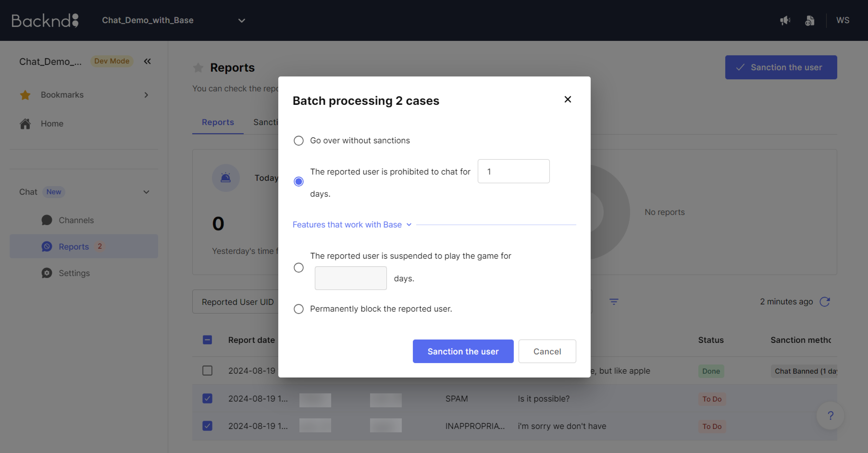
Task: Expand the Bookmarks menu arrow
Action: pos(146,95)
